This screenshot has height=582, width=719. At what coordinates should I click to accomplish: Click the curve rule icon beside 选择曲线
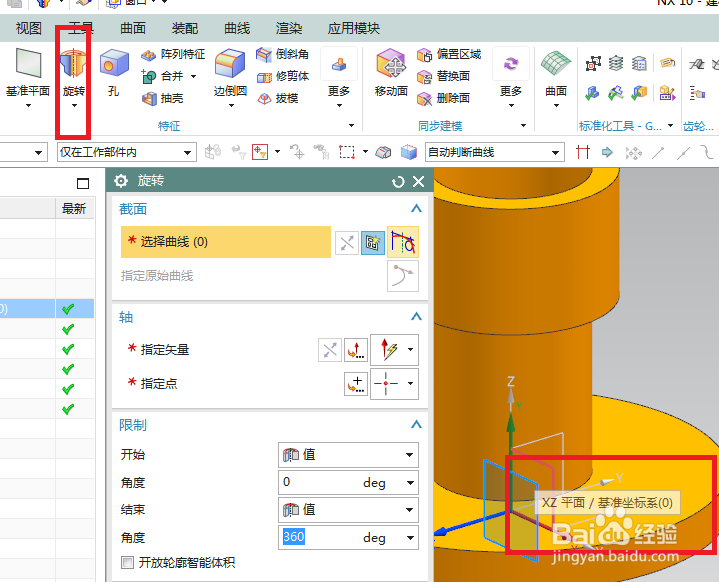tap(403, 242)
